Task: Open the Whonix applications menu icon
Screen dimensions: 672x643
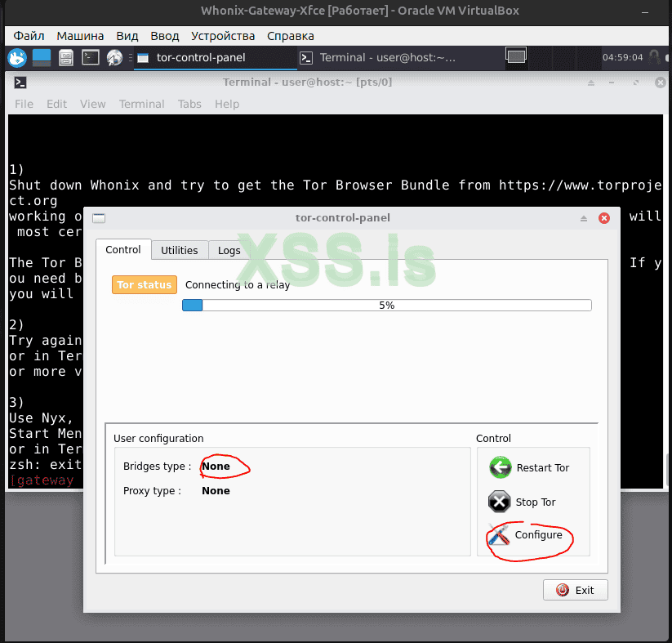Action: (17, 58)
